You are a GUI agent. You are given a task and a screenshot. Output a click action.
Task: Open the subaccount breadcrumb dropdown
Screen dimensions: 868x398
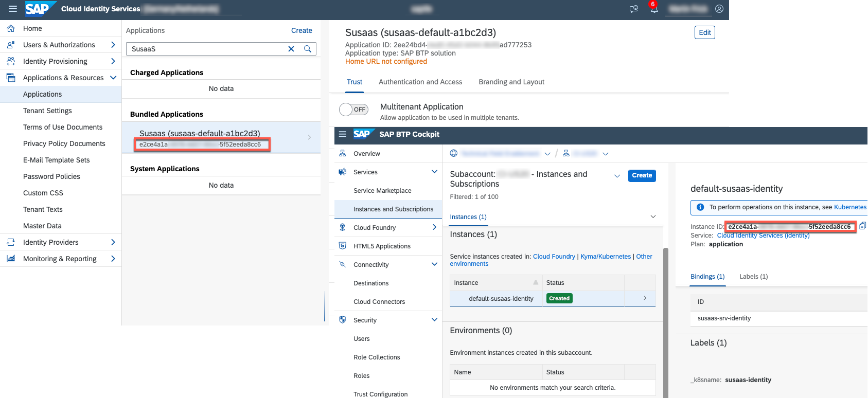606,154
